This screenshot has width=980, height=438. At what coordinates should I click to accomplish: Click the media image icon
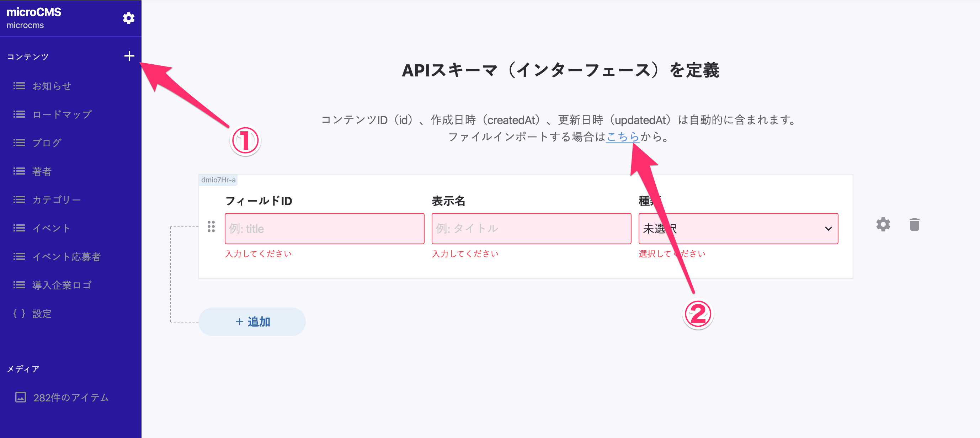(21, 397)
